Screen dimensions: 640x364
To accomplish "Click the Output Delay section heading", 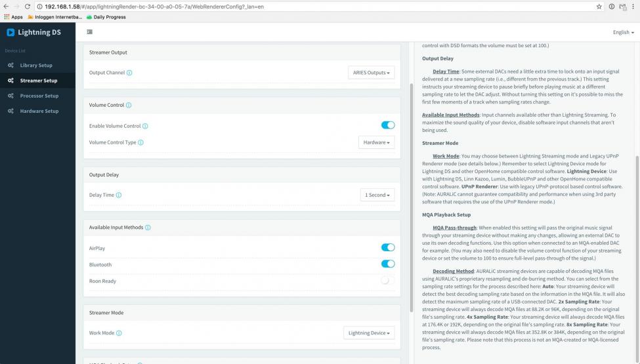I will [104, 174].
